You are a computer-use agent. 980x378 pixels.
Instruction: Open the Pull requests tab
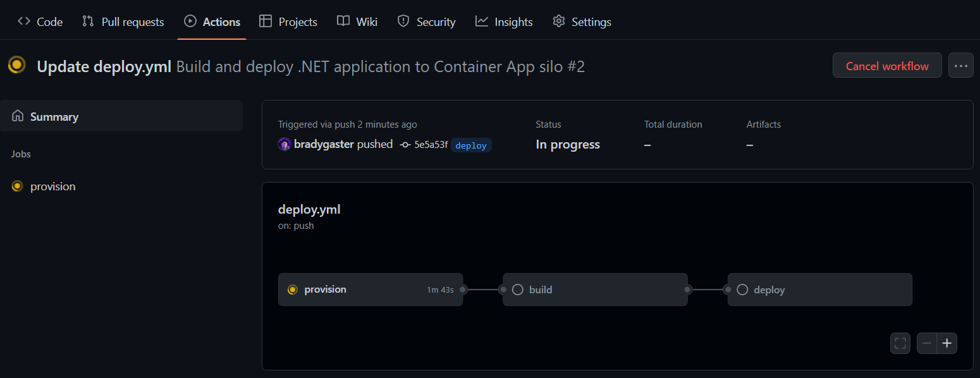point(123,21)
